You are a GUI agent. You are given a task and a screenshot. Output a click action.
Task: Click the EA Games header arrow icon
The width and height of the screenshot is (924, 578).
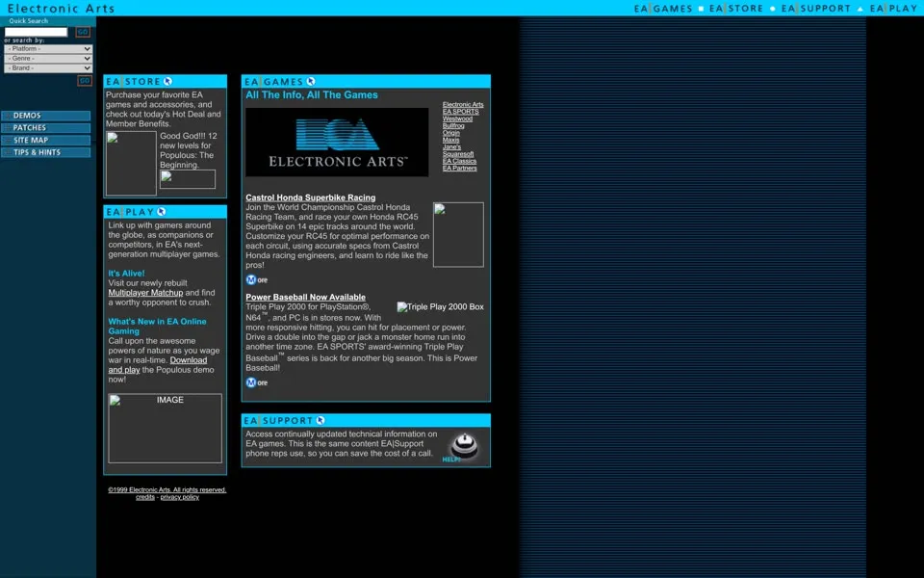311,81
